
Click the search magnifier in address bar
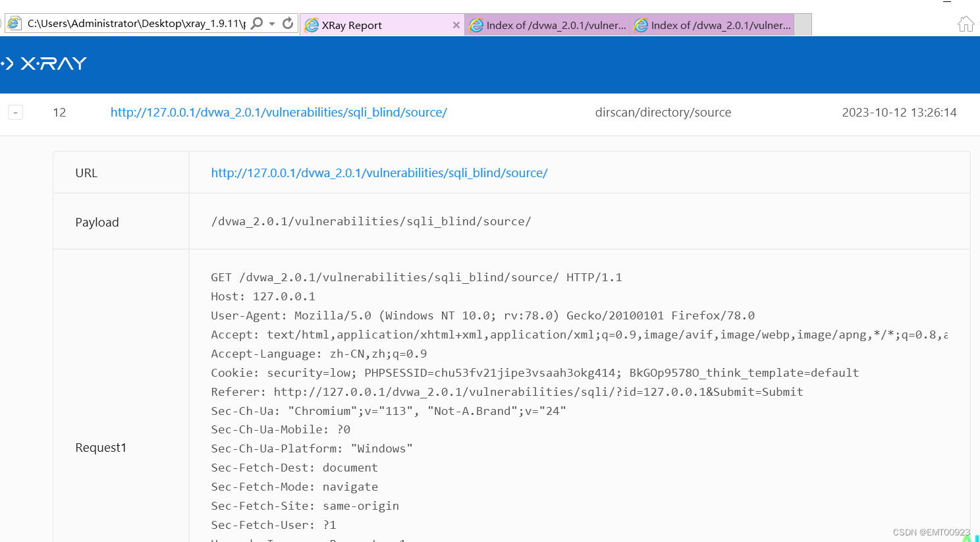[x=257, y=24]
